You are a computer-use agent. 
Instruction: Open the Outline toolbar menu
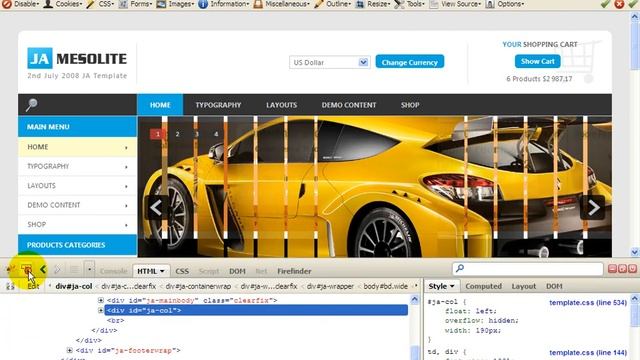tap(333, 4)
